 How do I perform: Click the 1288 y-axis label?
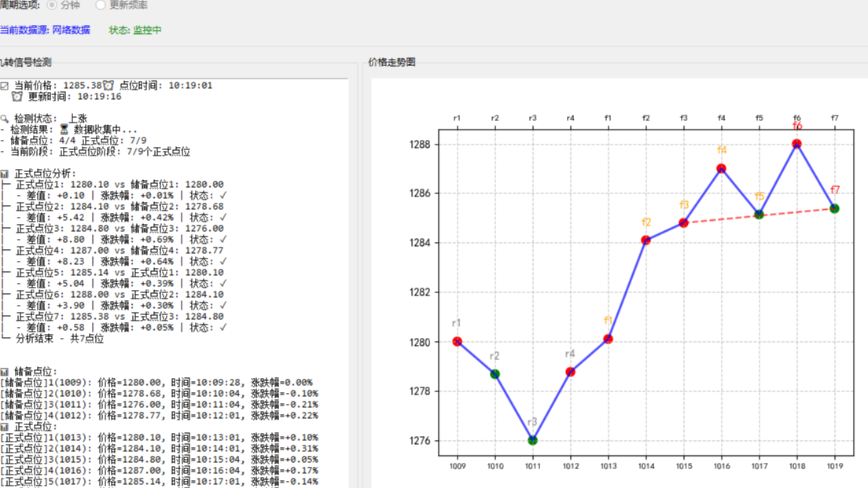pos(420,145)
